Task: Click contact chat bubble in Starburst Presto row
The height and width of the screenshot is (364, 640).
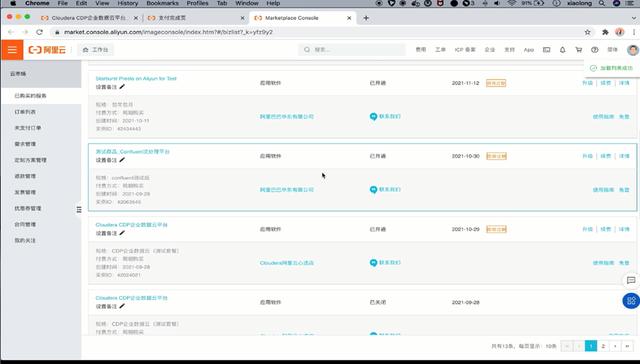Action: 373,117
